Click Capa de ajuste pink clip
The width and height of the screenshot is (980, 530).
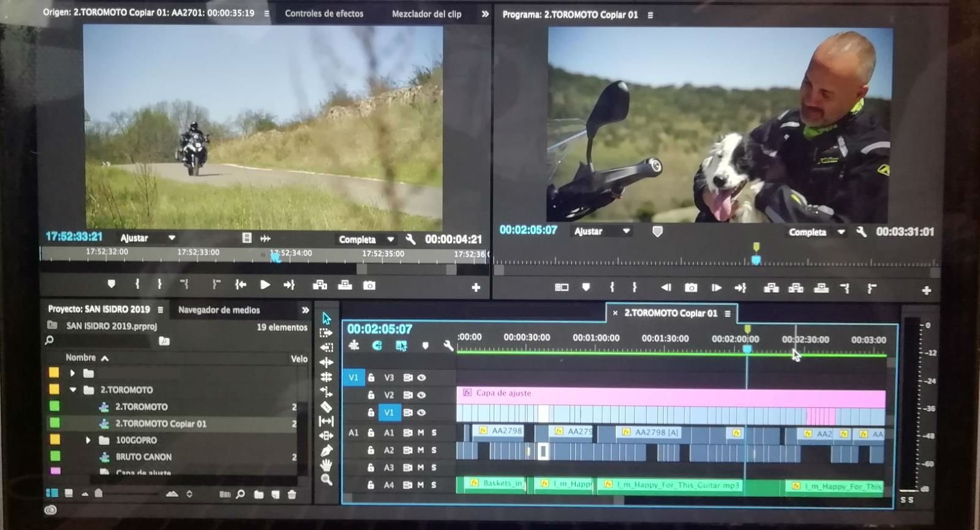pyautogui.click(x=671, y=396)
